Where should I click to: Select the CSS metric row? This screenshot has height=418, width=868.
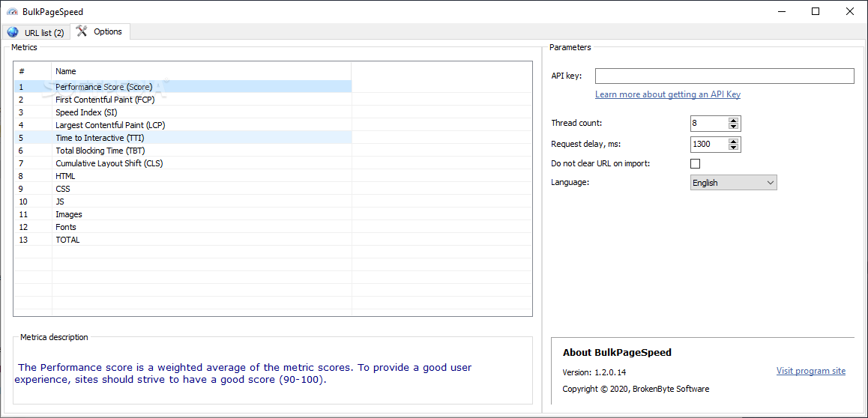[183, 189]
